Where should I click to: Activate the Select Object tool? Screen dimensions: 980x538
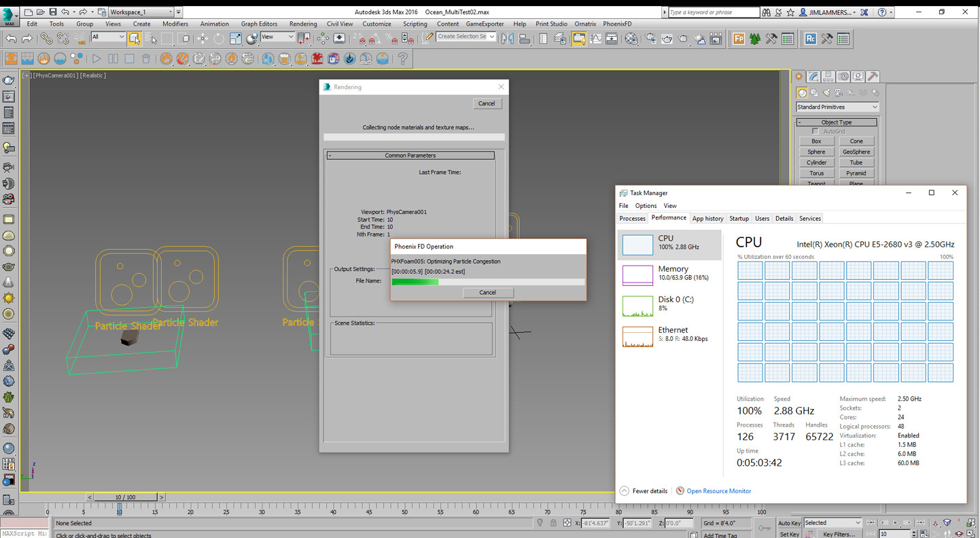point(134,39)
